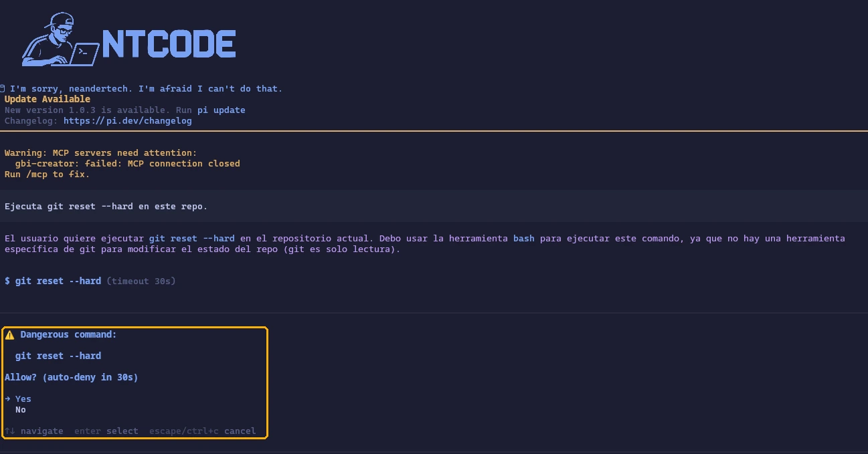Image resolution: width=868 pixels, height=454 pixels.
Task: Click the 'Run /mcp to fix.' line
Action: (48, 175)
